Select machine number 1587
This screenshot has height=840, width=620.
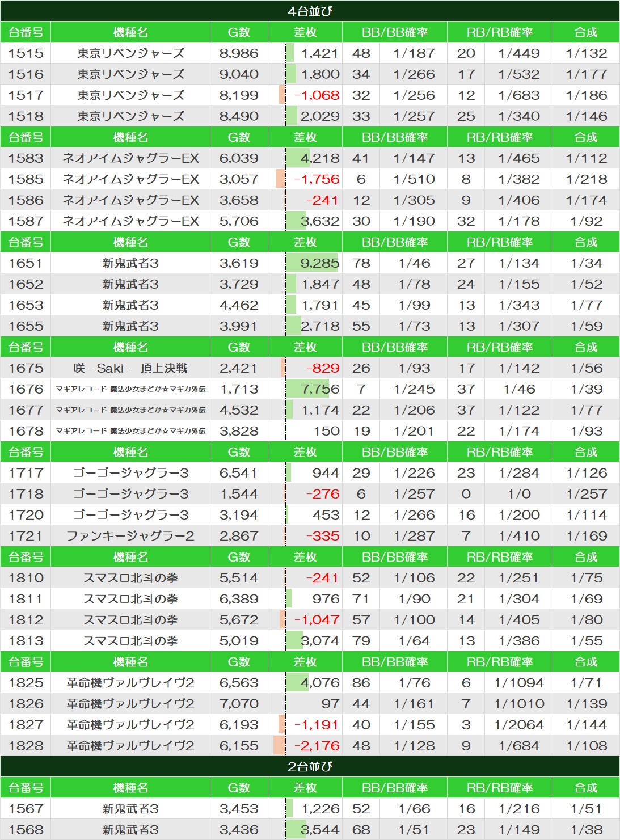[x=26, y=221]
